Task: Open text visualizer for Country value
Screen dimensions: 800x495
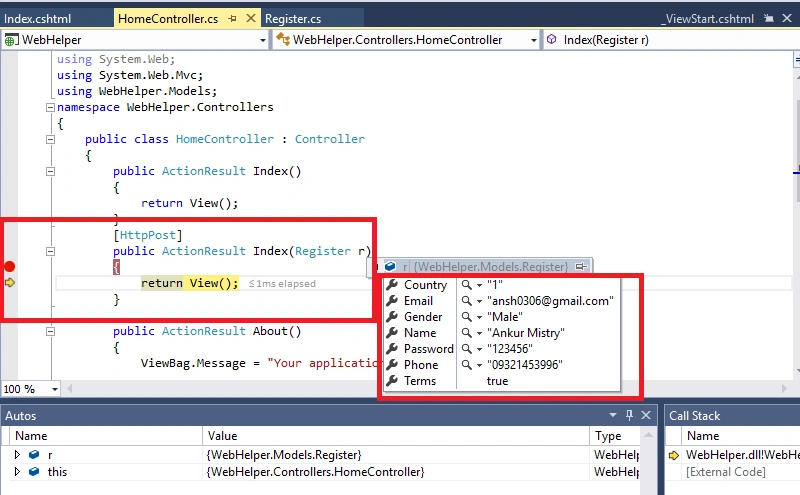Action: pos(466,285)
